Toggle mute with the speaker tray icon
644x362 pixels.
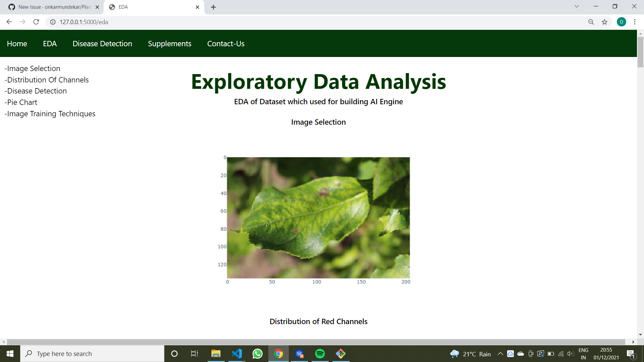[571, 353]
